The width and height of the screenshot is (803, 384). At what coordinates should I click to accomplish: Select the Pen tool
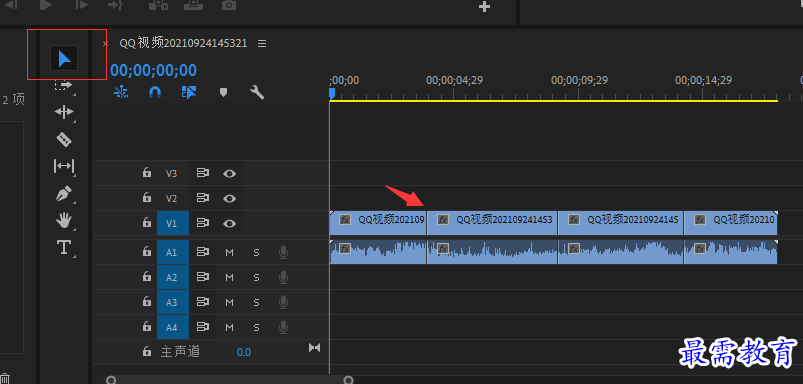[x=64, y=194]
